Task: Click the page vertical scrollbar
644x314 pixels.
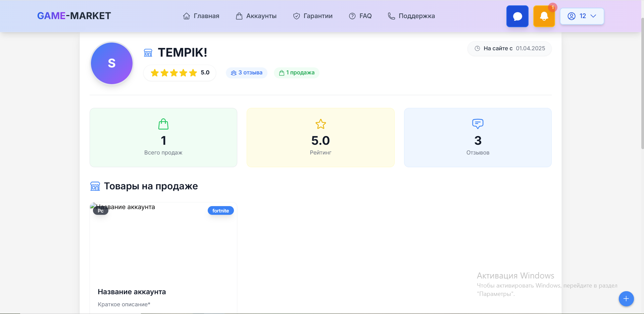Action: point(642,84)
